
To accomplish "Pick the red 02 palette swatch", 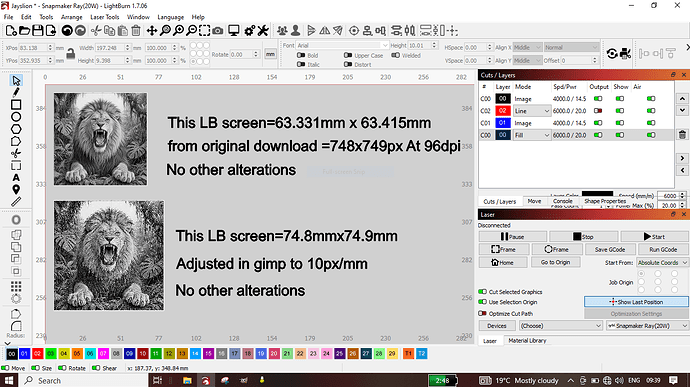I will 37,354.
